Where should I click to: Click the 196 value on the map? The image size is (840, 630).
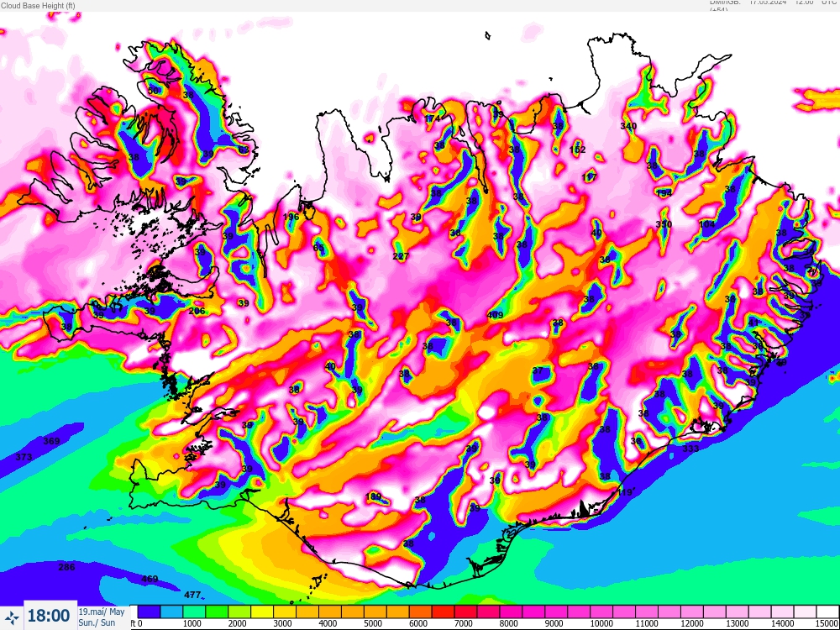[x=291, y=217]
